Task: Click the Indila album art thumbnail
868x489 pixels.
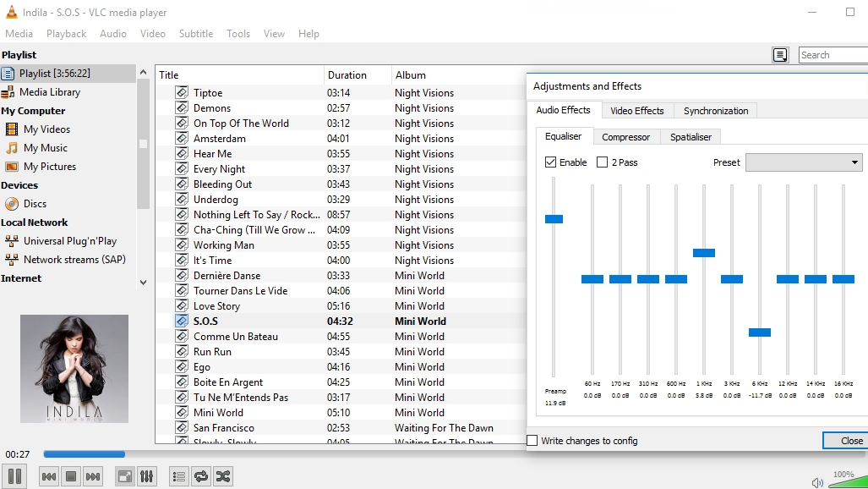Action: [x=74, y=369]
